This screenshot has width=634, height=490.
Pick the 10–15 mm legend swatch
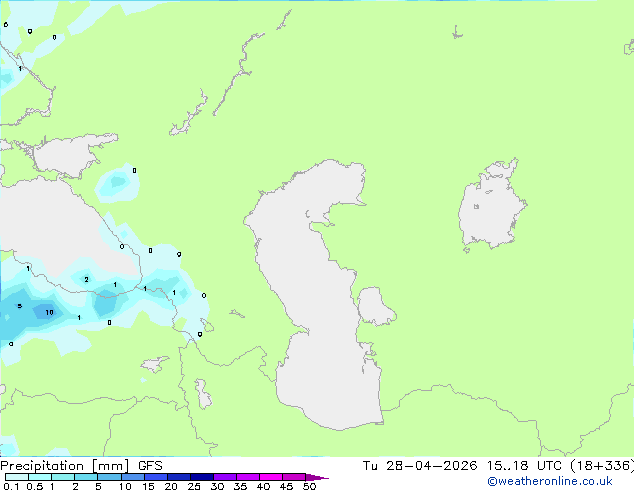pyautogui.click(x=133, y=477)
